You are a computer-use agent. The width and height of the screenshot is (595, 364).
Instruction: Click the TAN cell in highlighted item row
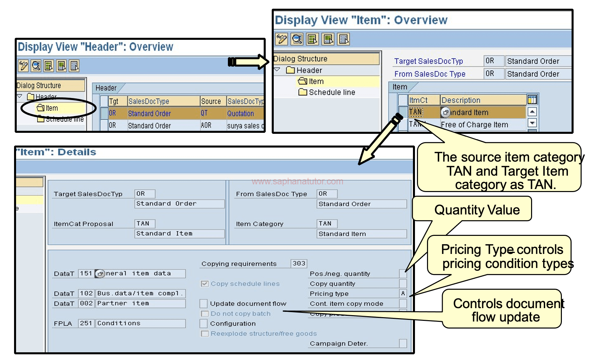[x=424, y=112]
